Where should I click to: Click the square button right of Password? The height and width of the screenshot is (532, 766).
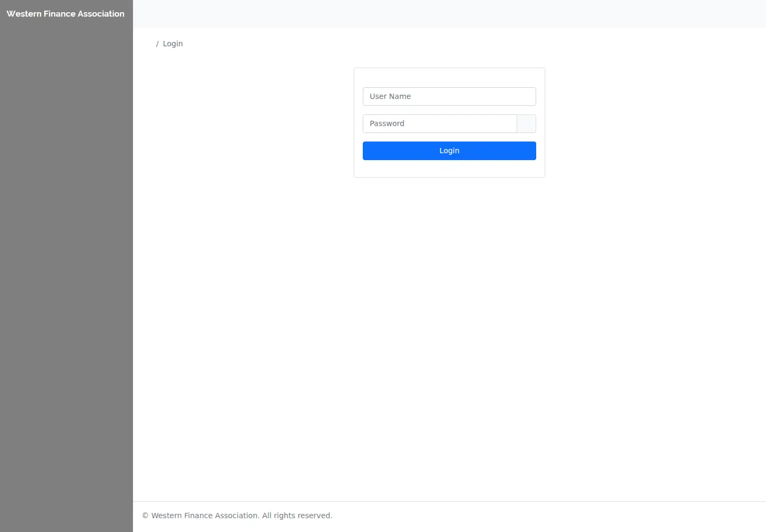(x=526, y=123)
